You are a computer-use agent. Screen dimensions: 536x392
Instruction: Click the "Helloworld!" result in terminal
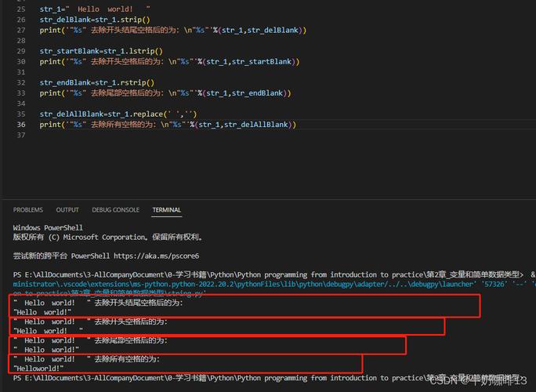tap(38, 368)
